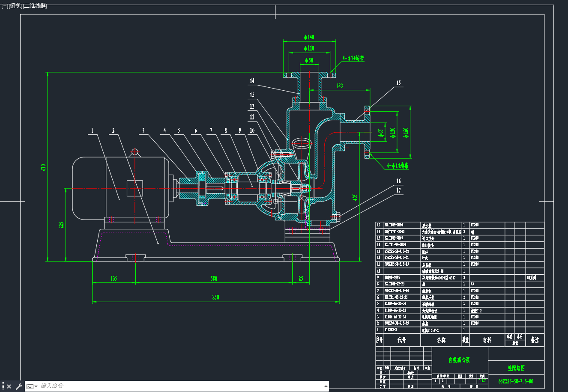
Task: Select the φ140 dimension text
Action: coord(309,37)
